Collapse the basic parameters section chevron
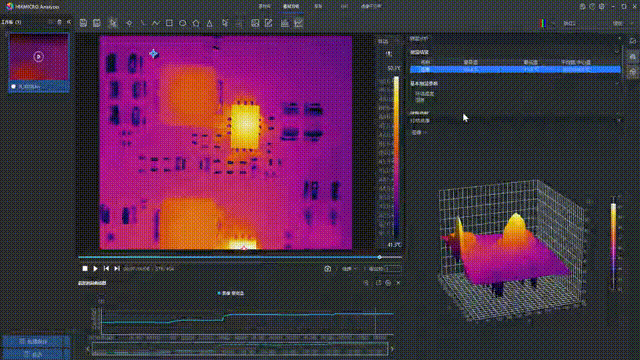The height and width of the screenshot is (360, 640). coord(617,83)
